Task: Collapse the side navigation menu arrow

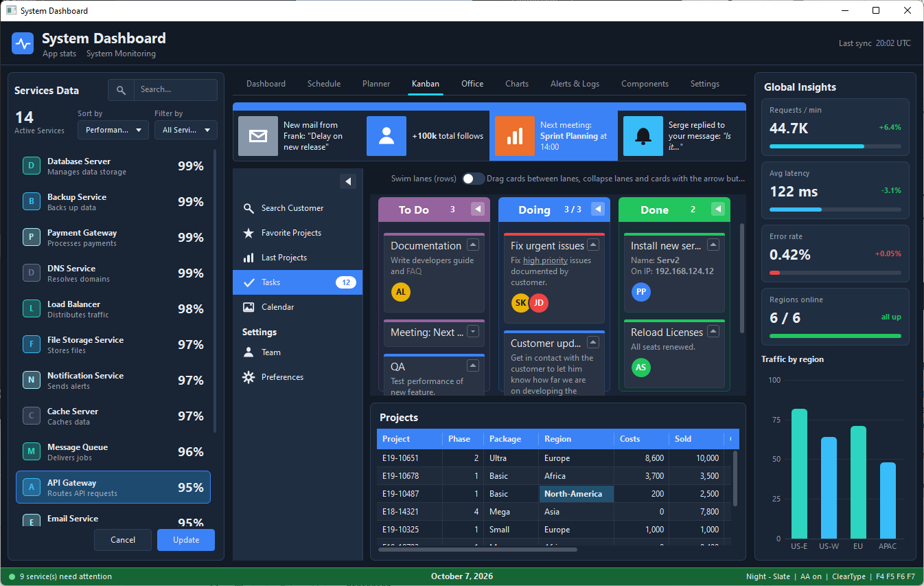Action: pos(348,181)
